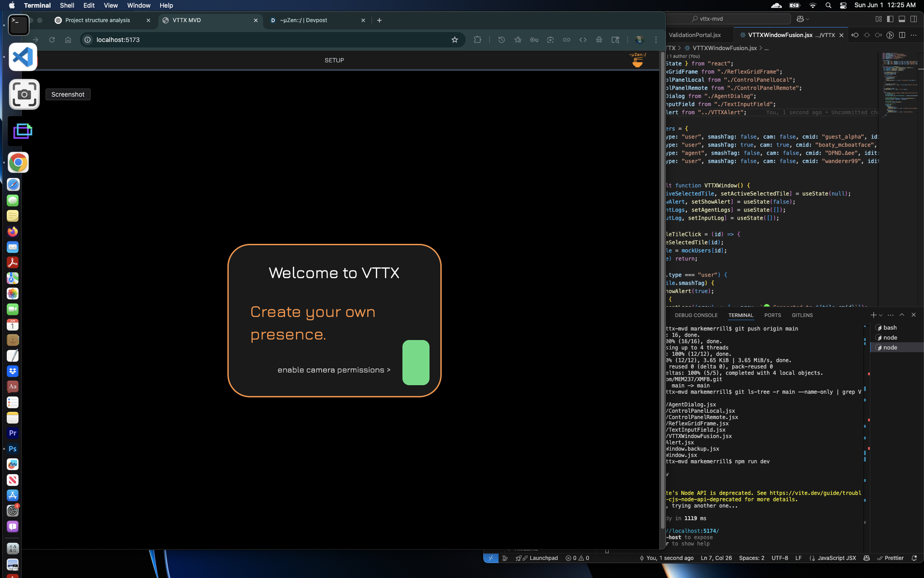Image resolution: width=924 pixels, height=578 pixels.
Task: Expand new terminal launch profile dropdown
Action: pos(881,315)
